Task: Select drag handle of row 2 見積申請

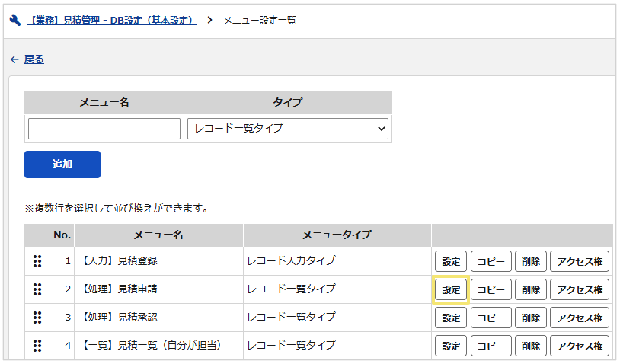Action: (37, 289)
